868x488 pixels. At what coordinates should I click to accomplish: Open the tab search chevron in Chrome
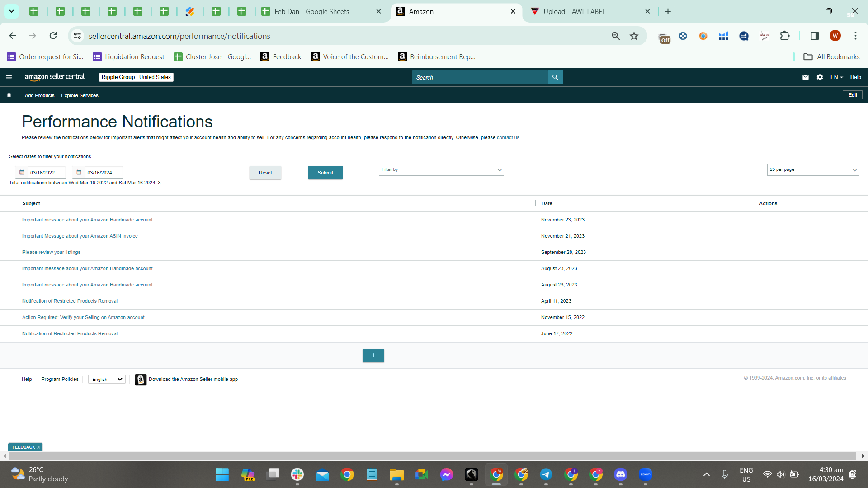tap(11, 11)
